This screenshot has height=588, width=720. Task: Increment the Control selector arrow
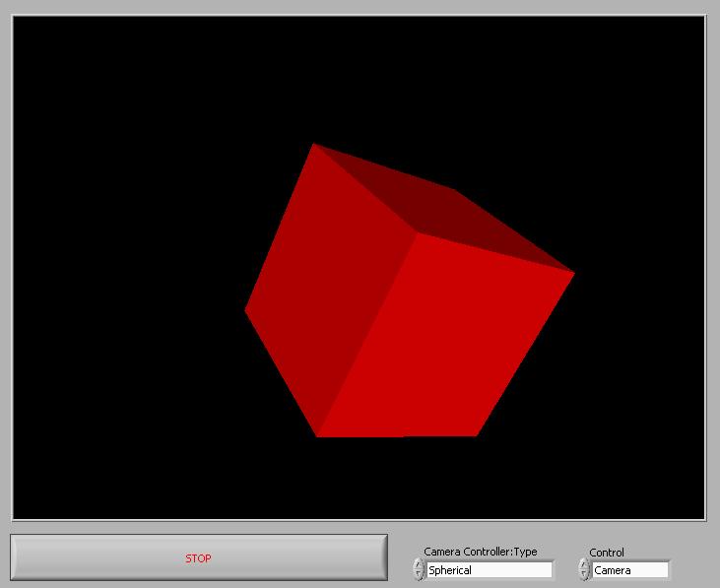click(x=584, y=564)
